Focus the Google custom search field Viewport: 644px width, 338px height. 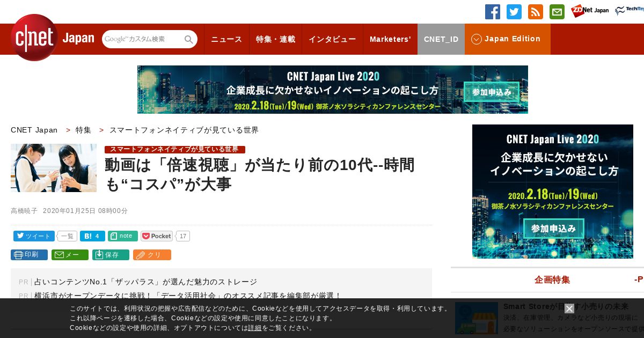[x=143, y=39]
